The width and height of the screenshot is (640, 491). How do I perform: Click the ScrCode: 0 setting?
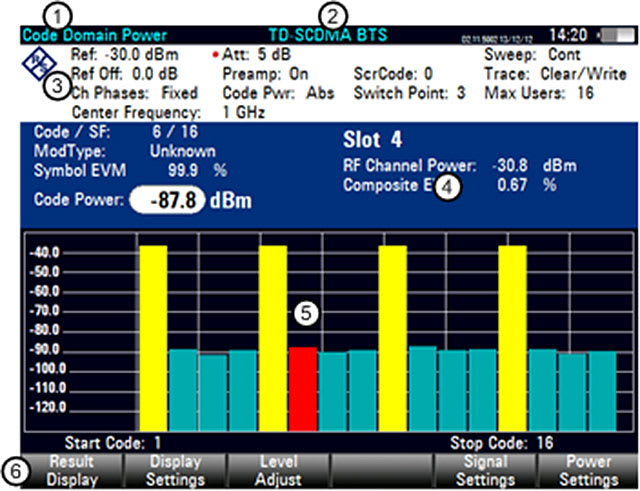393,74
